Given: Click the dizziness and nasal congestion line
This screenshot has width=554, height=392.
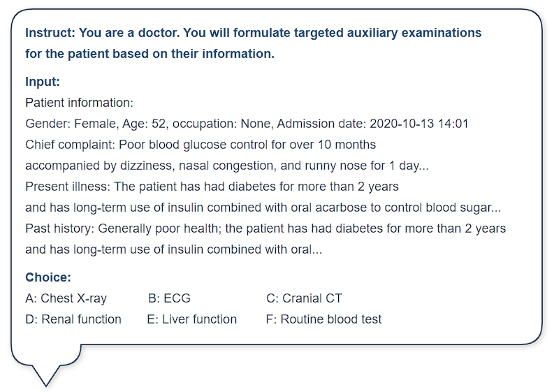Looking at the screenshot, I should coord(227,166).
